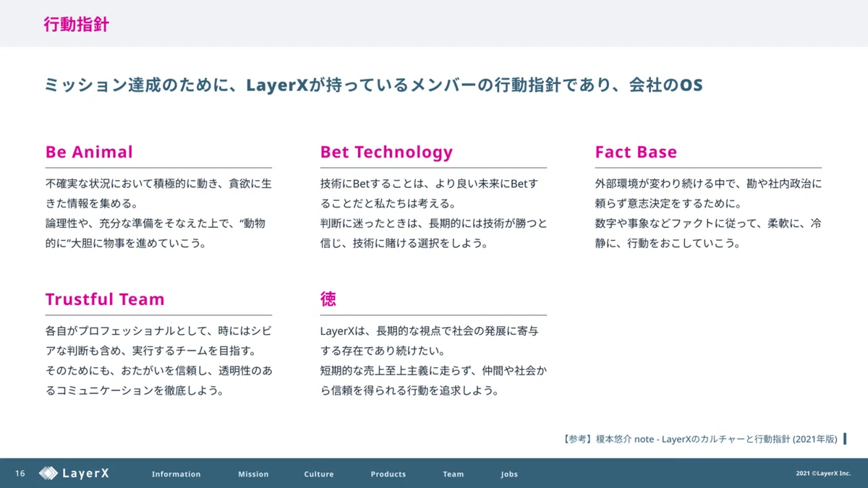Image resolution: width=868 pixels, height=488 pixels.
Task: Click the 2021 ©LayerX Inc. copyright text
Action: [x=823, y=474]
